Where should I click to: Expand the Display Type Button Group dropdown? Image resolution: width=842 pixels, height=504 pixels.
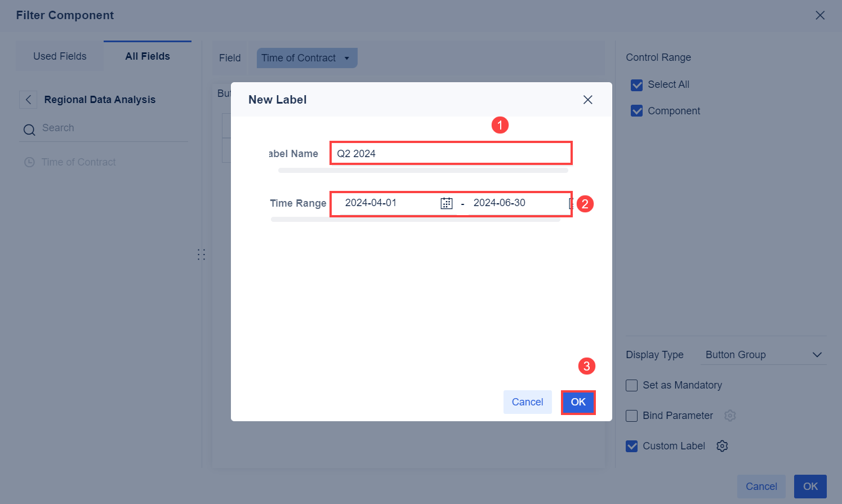coord(817,355)
